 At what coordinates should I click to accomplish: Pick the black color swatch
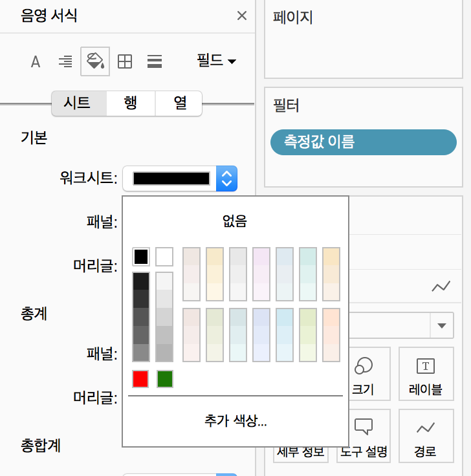pyautogui.click(x=141, y=257)
